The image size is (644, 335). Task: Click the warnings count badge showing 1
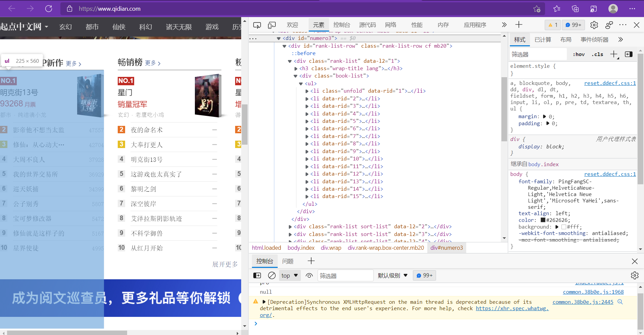553,25
